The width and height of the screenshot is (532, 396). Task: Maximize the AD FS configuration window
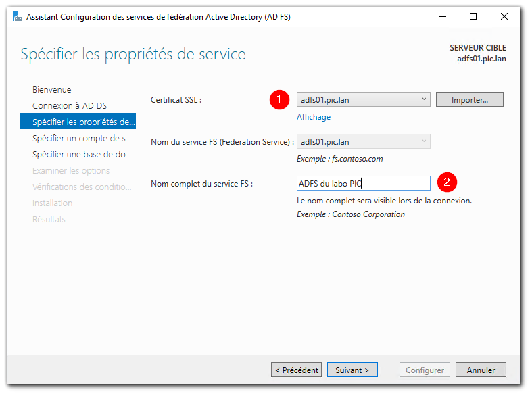[x=473, y=17]
